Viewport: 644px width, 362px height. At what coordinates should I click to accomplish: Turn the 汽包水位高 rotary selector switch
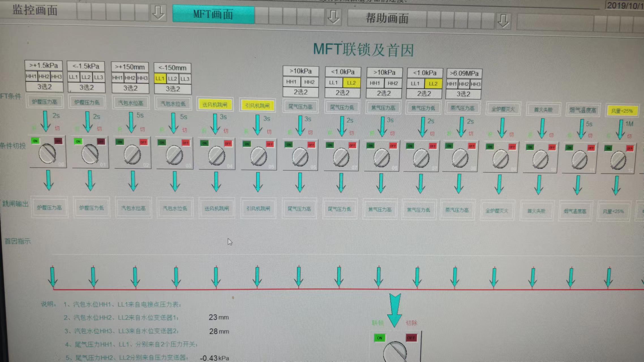[x=132, y=155]
